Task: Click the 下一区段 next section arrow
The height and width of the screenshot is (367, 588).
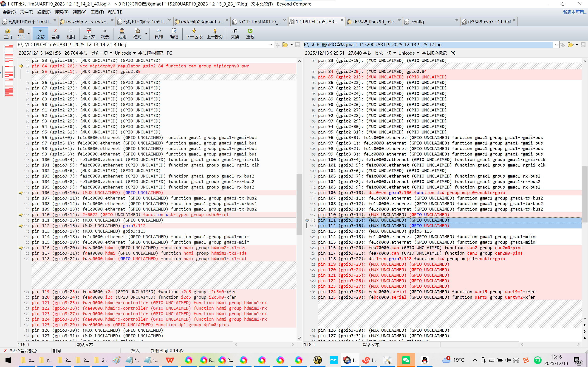Action: [x=194, y=33]
